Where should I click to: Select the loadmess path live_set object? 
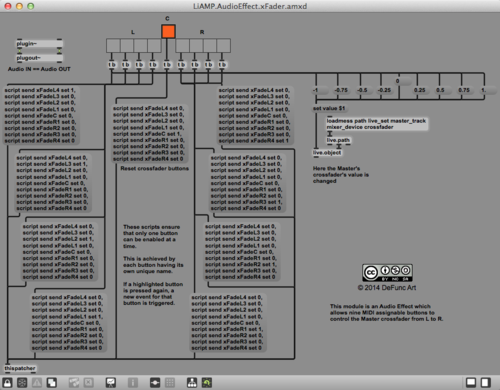click(x=377, y=124)
